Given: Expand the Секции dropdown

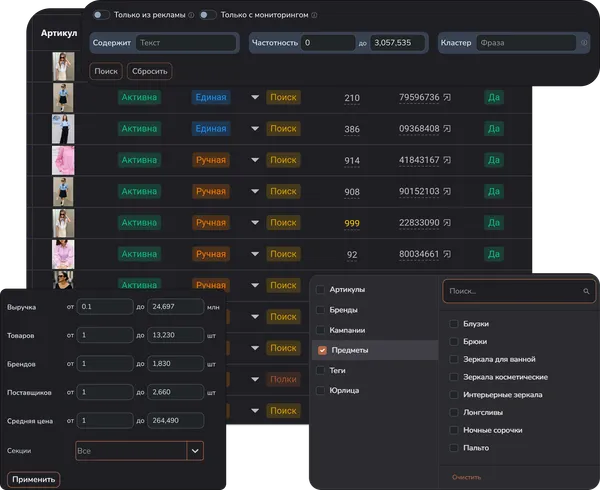Looking at the screenshot, I should (x=195, y=451).
